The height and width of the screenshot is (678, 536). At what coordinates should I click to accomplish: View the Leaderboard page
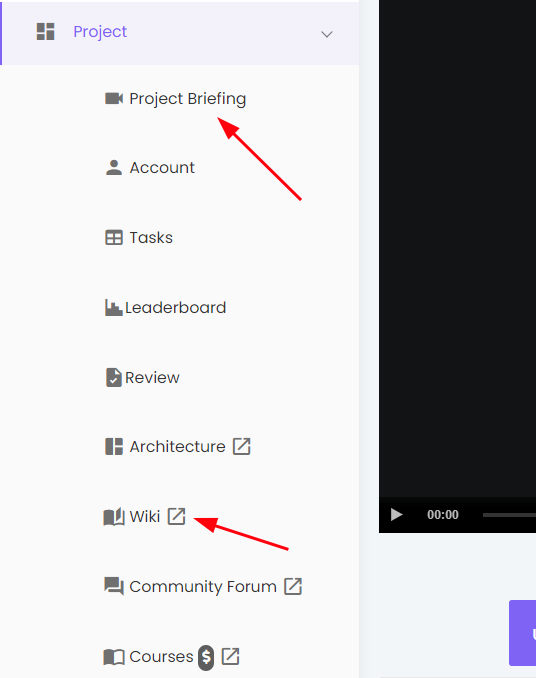click(x=175, y=307)
